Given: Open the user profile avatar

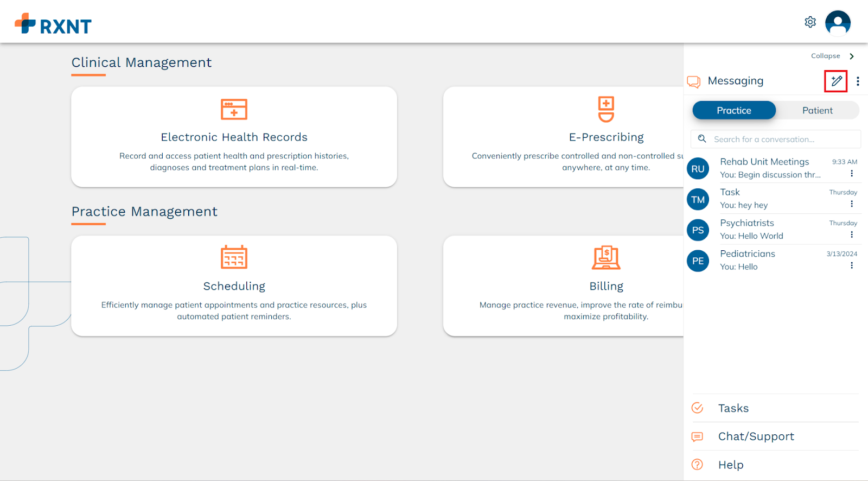Looking at the screenshot, I should pos(838,23).
